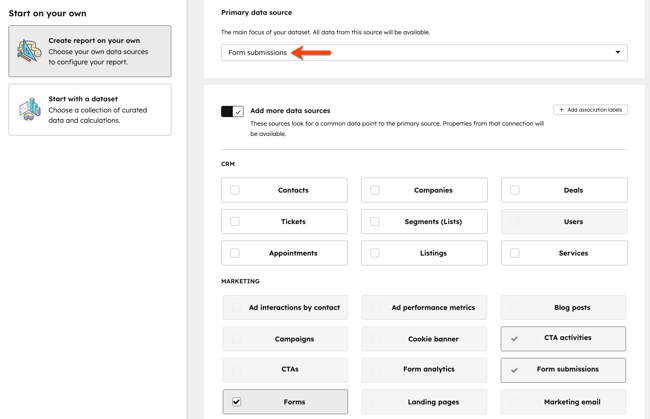Check the Deals checkbox
The image size is (650, 419).
click(515, 190)
